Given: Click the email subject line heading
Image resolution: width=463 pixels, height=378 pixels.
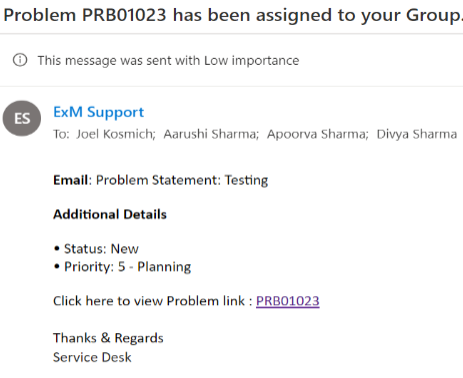Looking at the screenshot, I should (233, 15).
